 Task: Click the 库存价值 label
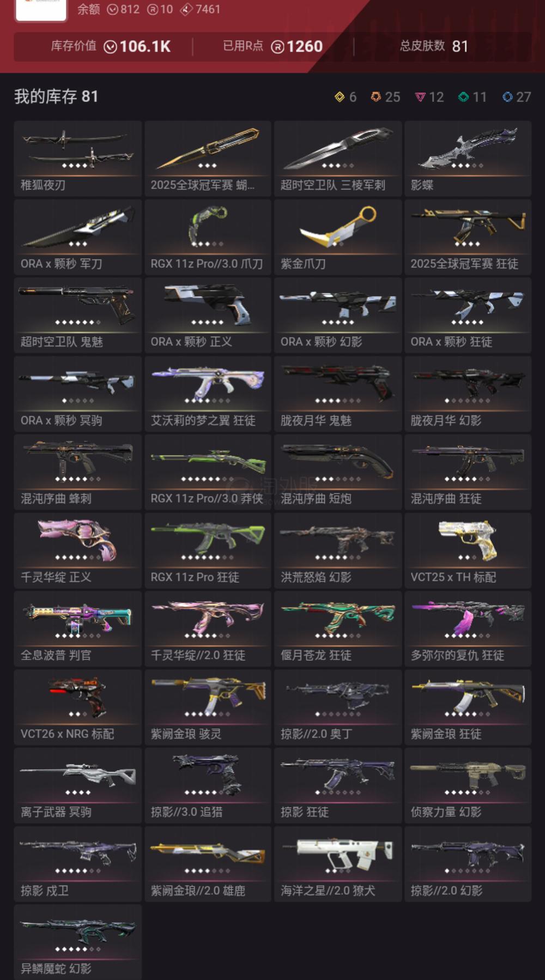point(74,46)
